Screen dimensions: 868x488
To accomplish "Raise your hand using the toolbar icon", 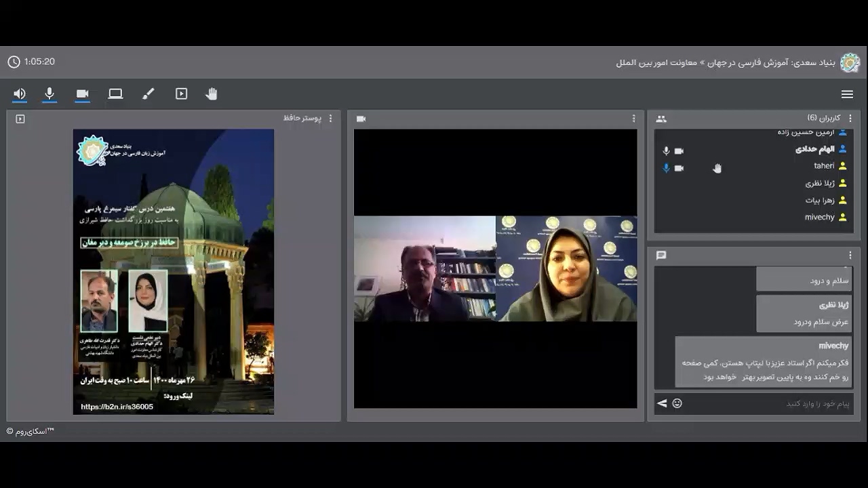I will 212,94.
